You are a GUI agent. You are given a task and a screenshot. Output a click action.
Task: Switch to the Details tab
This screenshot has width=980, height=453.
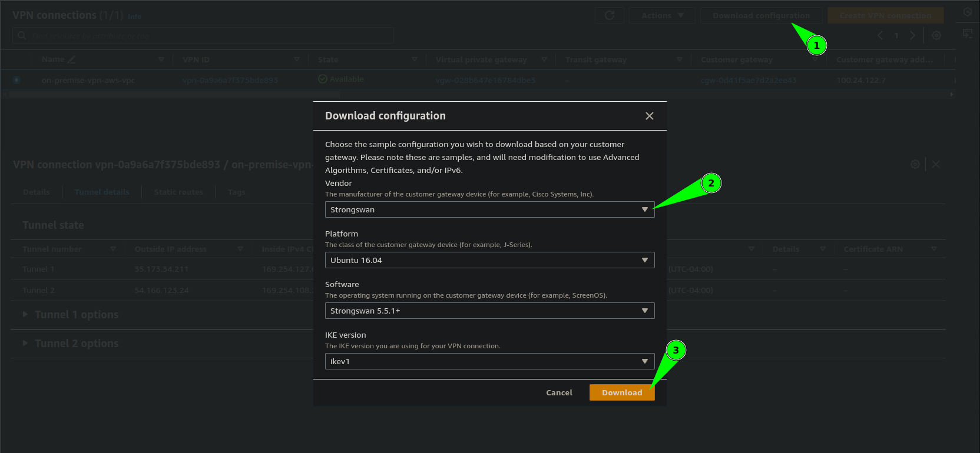pos(37,192)
